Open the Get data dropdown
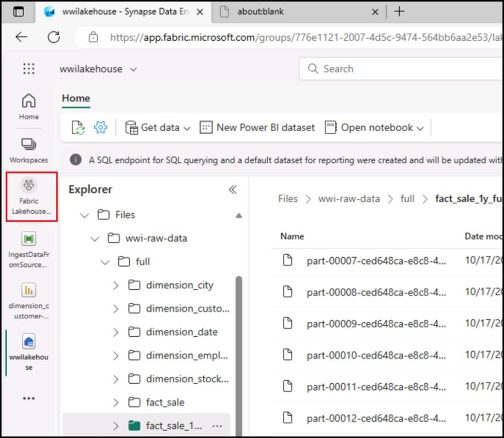504x438 pixels. [158, 128]
